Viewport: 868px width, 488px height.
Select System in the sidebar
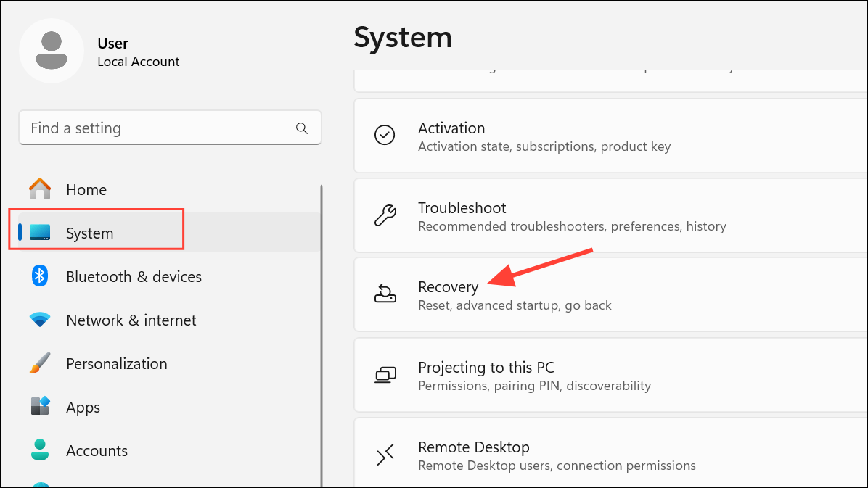point(90,233)
